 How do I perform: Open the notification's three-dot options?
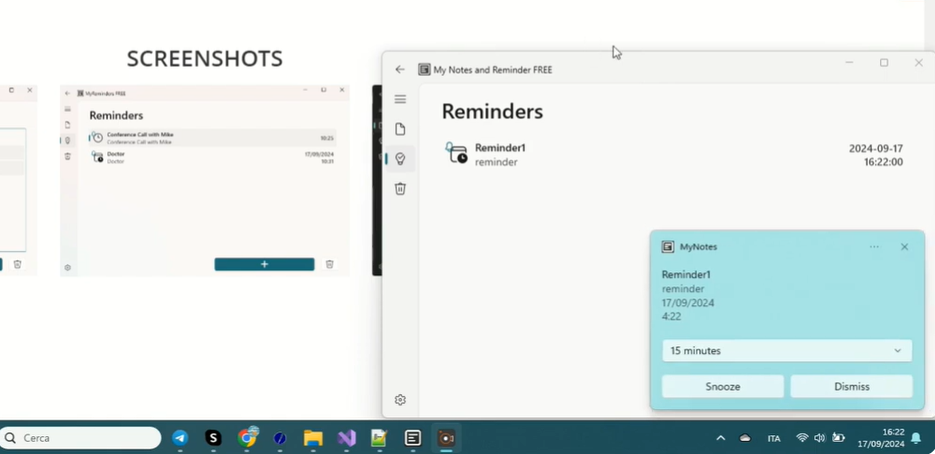(874, 246)
